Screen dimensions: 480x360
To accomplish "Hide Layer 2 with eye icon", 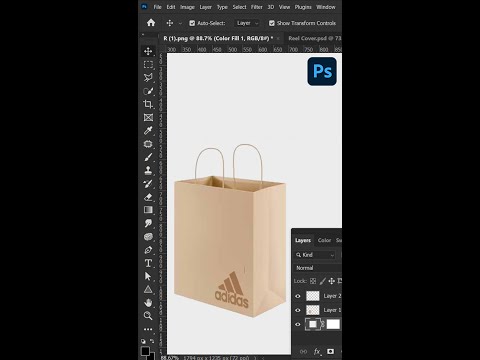I will coord(298,296).
